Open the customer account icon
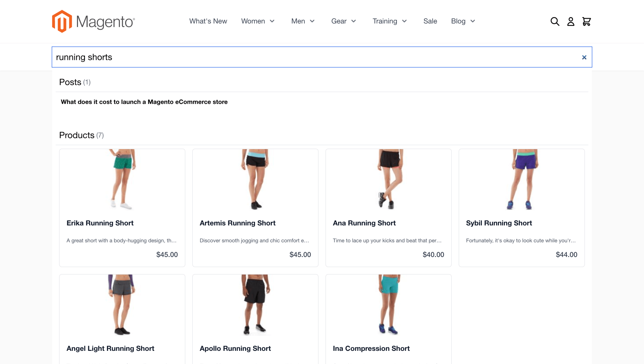The width and height of the screenshot is (644, 364). pos(571,21)
